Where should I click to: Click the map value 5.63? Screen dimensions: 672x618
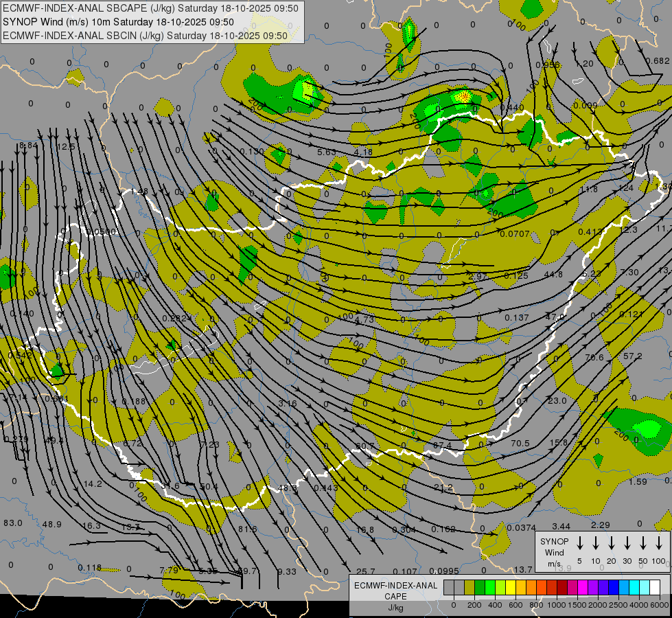(327, 152)
